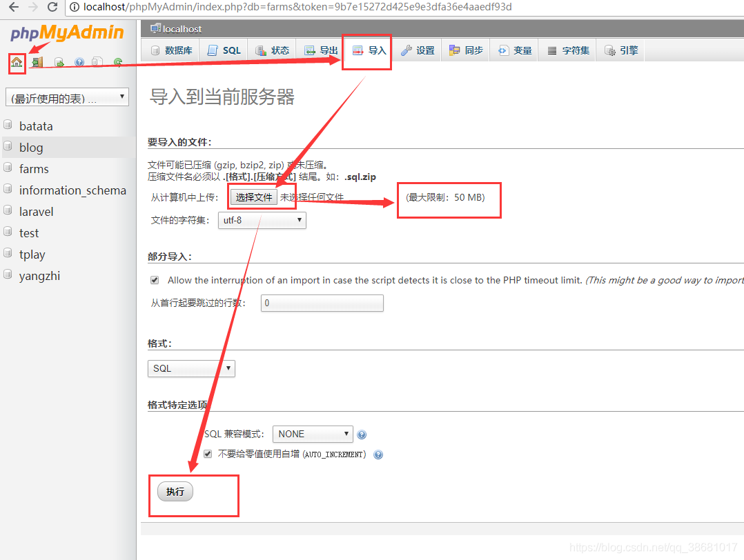Click the 选择文件 button
Image resolution: width=744 pixels, height=560 pixels.
(x=254, y=197)
